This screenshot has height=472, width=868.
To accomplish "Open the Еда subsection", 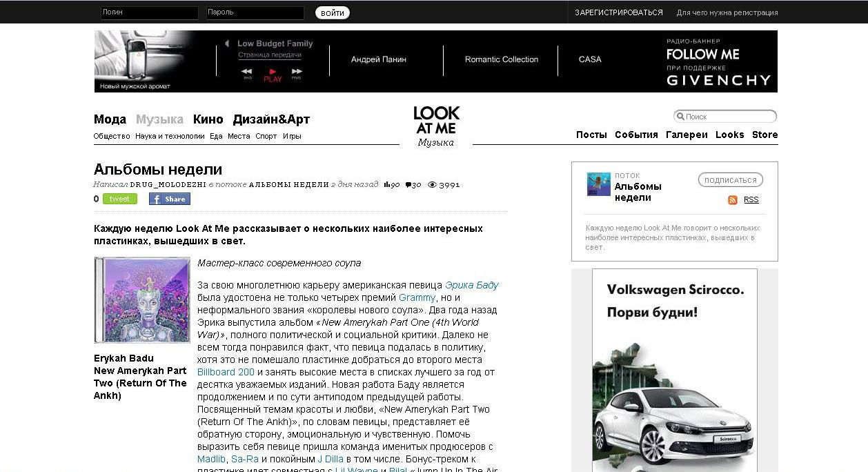I will 216,136.
